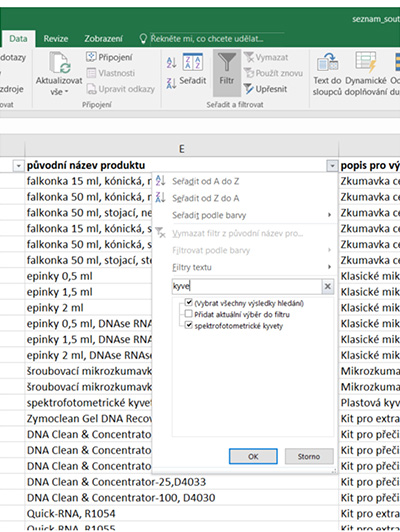
Task: Click cell Quick-RNA, R1054
Action: point(182,514)
